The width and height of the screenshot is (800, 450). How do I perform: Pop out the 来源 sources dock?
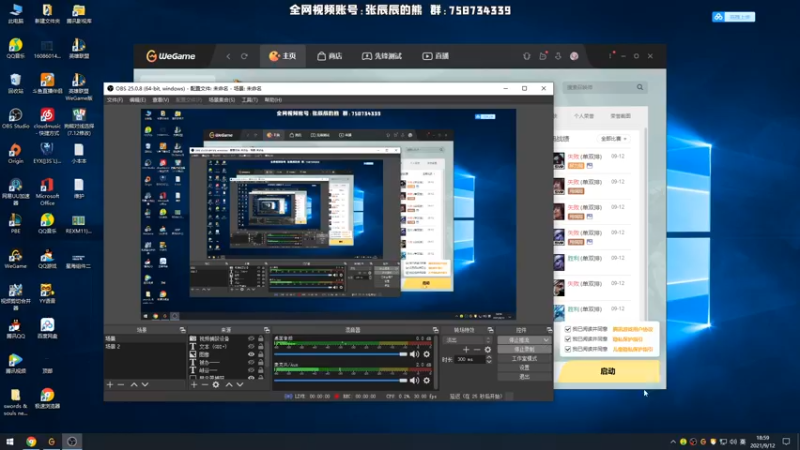pyautogui.click(x=266, y=330)
